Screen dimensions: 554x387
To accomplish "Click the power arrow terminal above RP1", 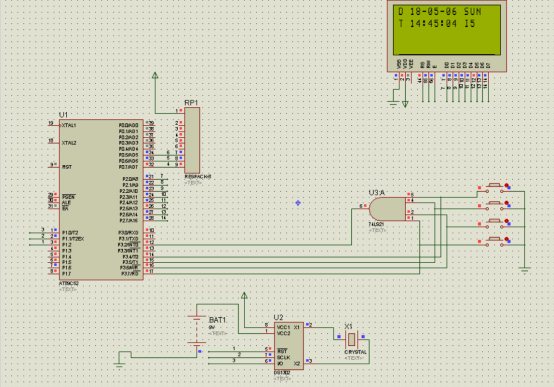I will tap(155, 76).
